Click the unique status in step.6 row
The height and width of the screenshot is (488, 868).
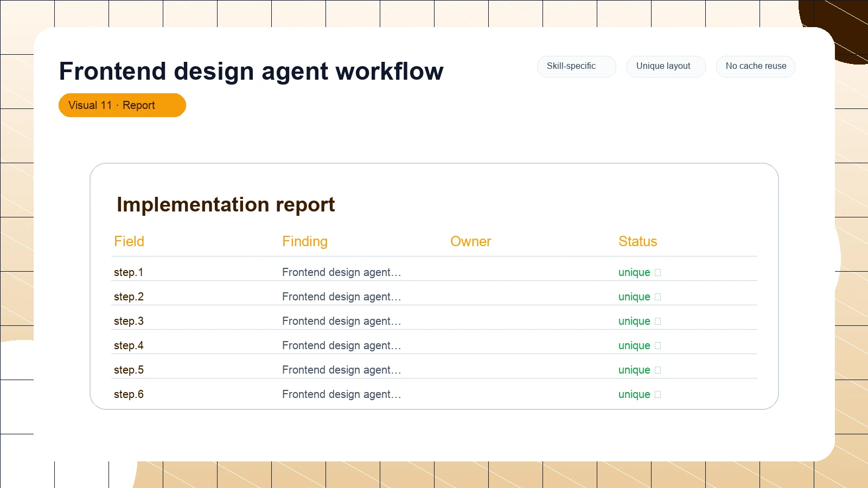634,394
